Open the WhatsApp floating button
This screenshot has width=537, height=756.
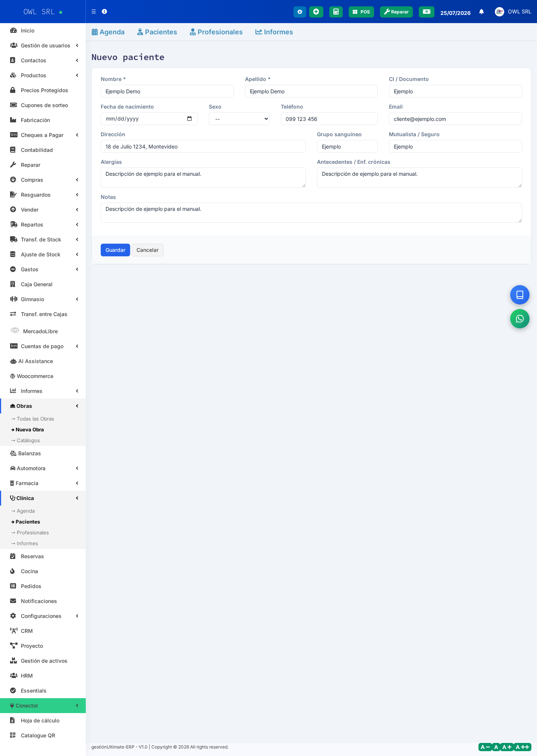[520, 319]
